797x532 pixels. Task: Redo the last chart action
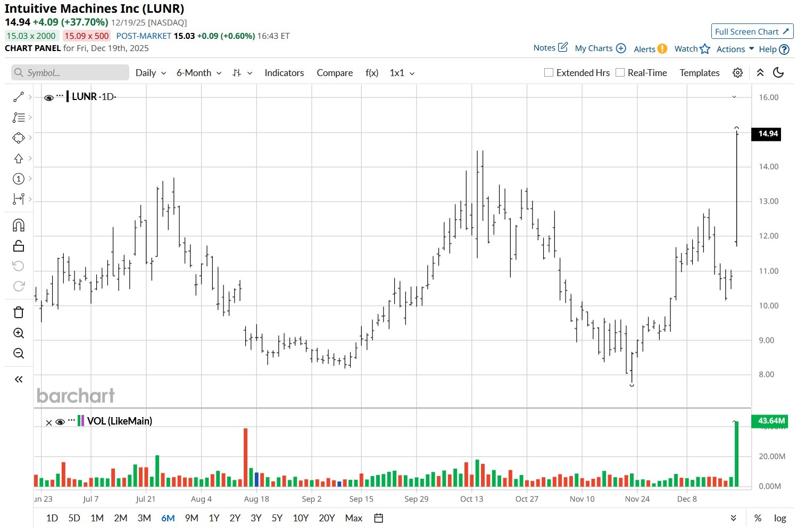pyautogui.click(x=19, y=286)
